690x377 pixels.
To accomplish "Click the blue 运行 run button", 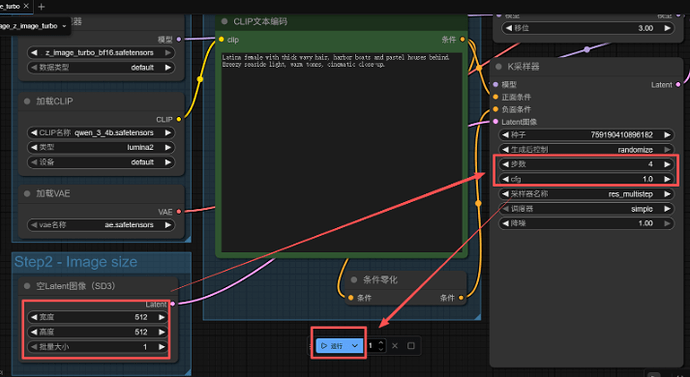I will click(333, 346).
